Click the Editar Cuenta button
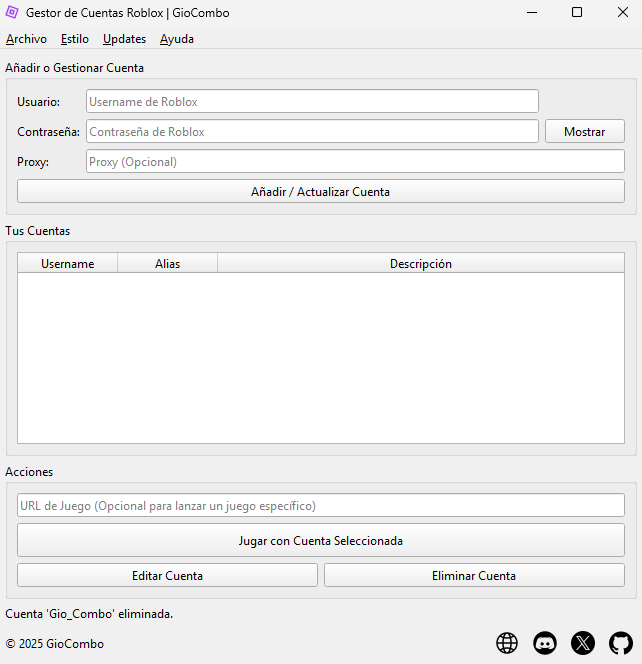The height and width of the screenshot is (664, 642). (167, 575)
